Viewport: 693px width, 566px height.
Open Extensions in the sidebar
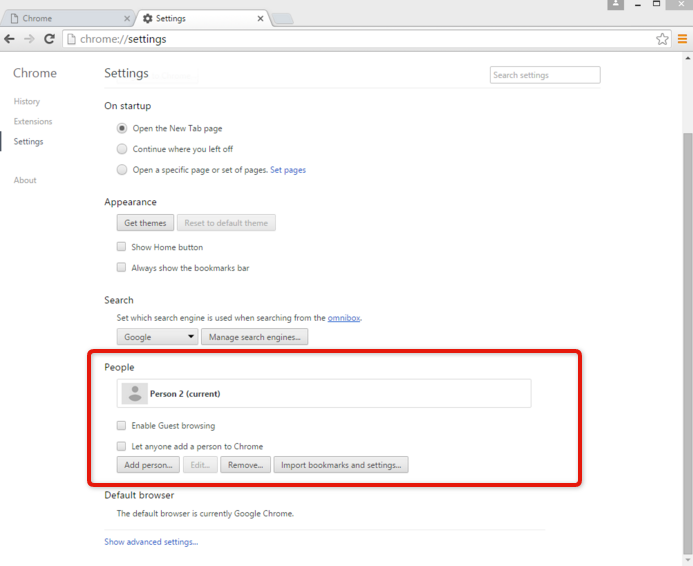(x=33, y=121)
